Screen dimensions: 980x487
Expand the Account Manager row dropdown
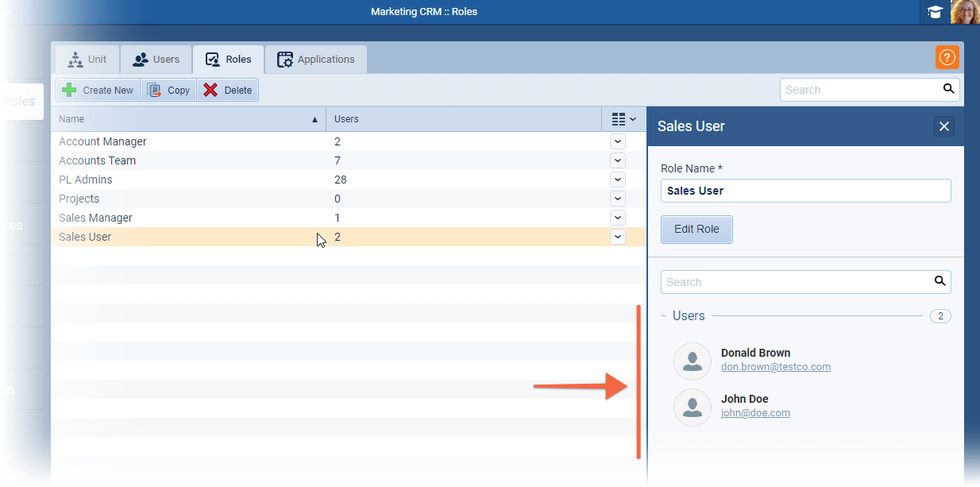(x=618, y=141)
